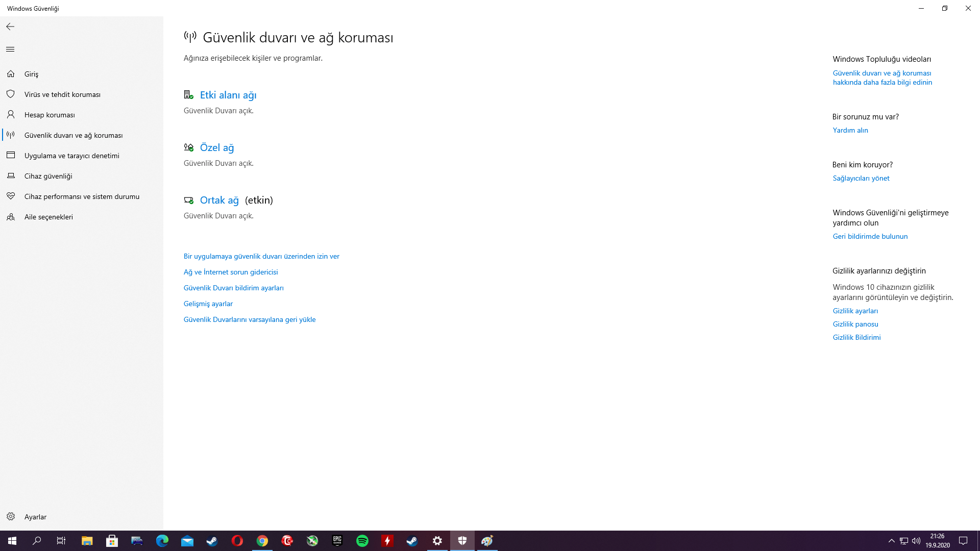Viewport: 980px width, 551px height.
Task: Open Epic Games Launcher from taskbar
Action: point(337,541)
